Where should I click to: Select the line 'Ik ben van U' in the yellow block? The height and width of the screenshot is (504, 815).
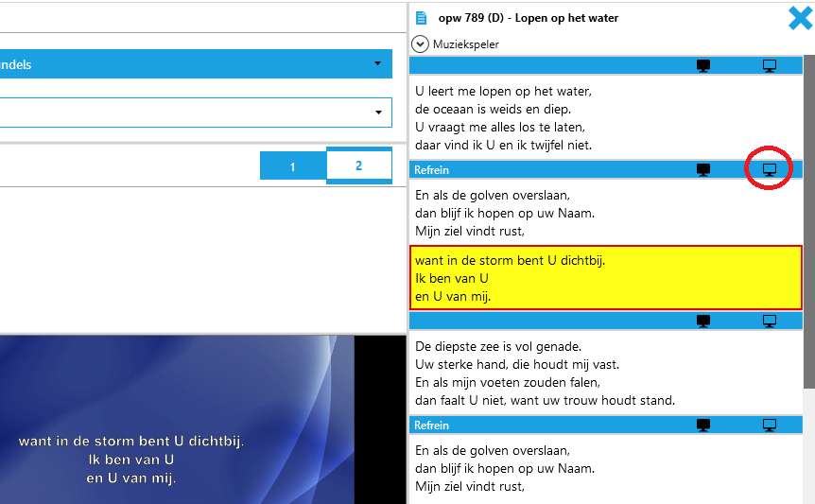(452, 279)
